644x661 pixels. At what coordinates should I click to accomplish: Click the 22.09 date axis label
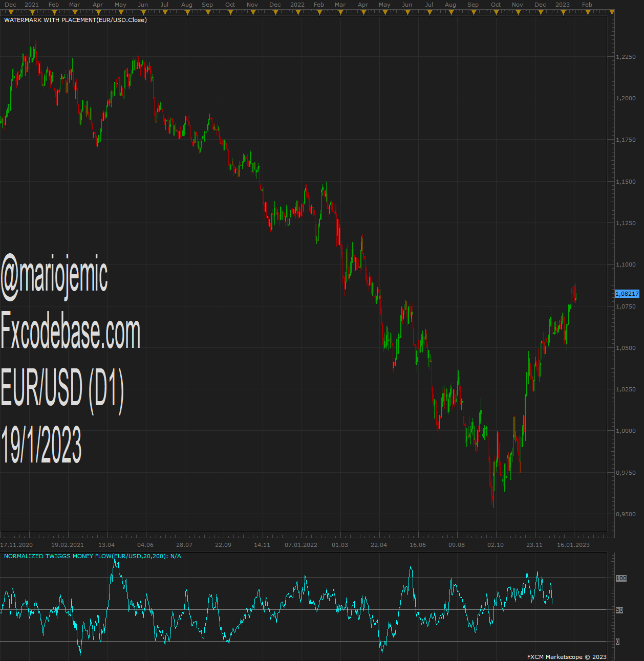click(223, 545)
